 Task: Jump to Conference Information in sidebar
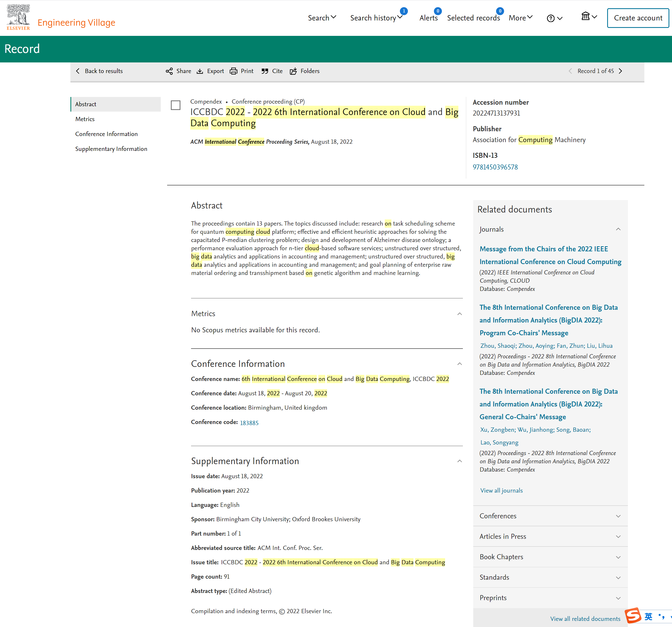pos(107,134)
